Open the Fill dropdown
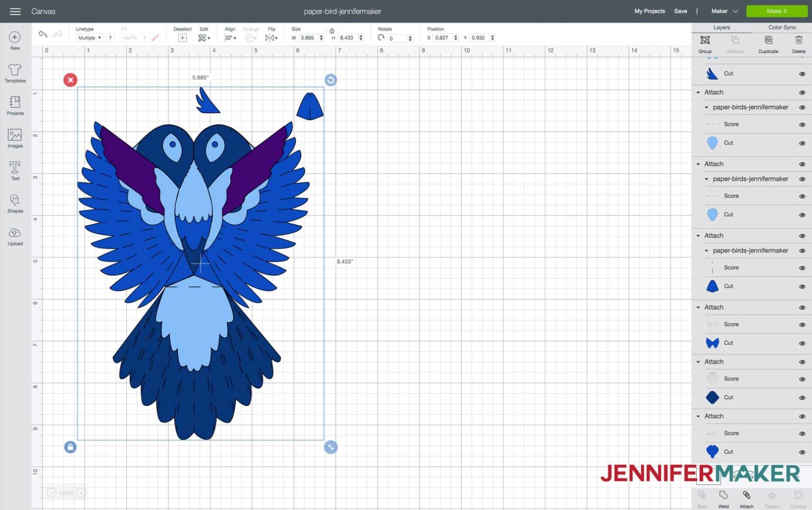Image resolution: width=812 pixels, height=510 pixels. click(x=134, y=38)
